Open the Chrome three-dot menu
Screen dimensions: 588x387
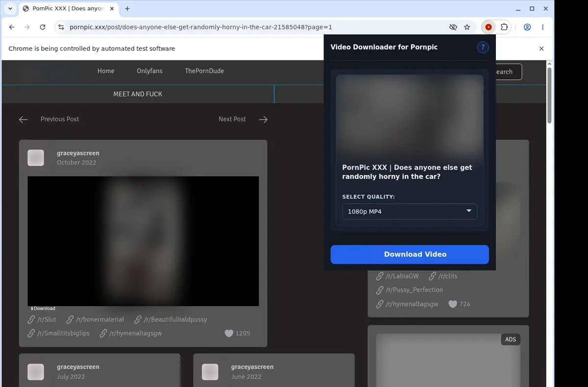tap(542, 27)
